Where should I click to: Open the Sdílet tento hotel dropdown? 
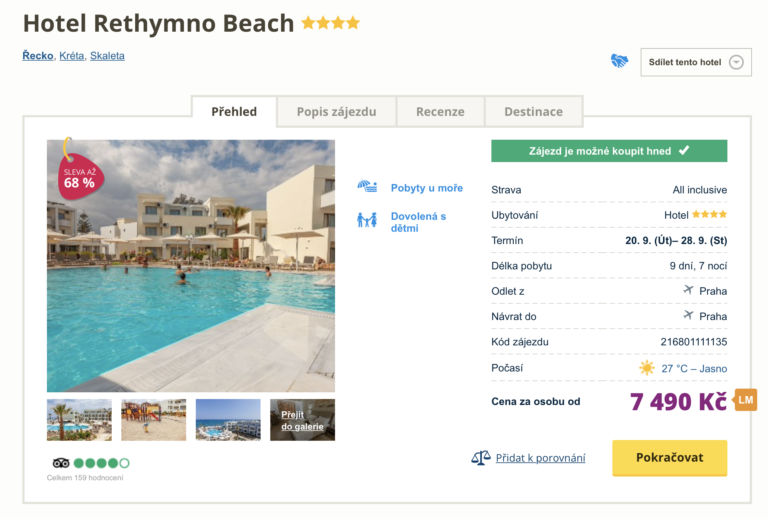(695, 62)
